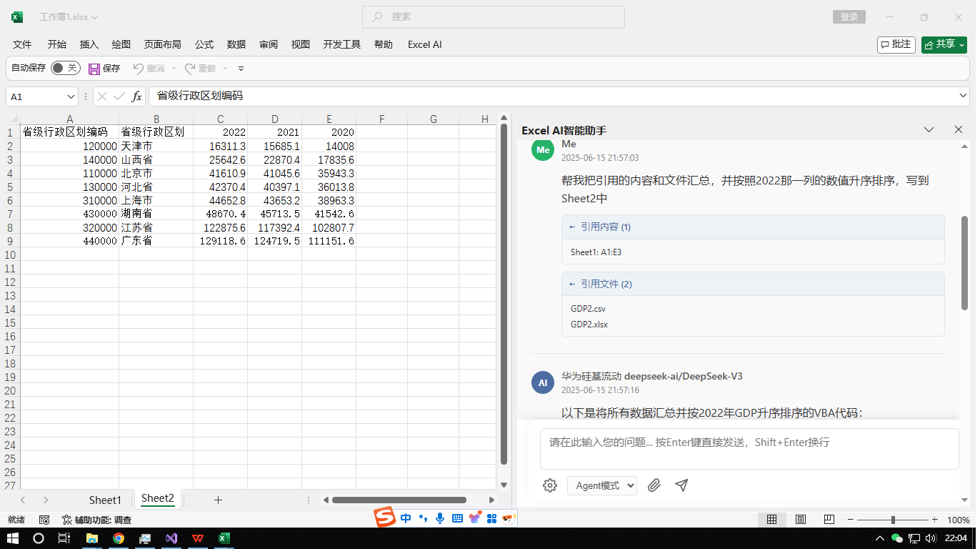
Task: Click the 批注 comments button
Action: click(x=896, y=44)
